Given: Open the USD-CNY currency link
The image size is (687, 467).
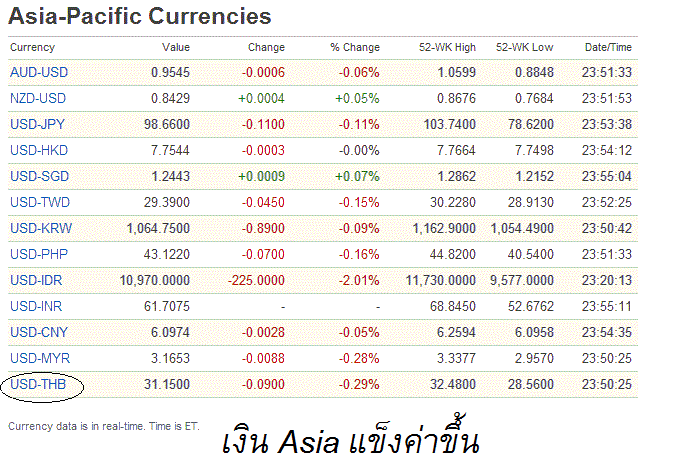Looking at the screenshot, I should click(x=38, y=332).
